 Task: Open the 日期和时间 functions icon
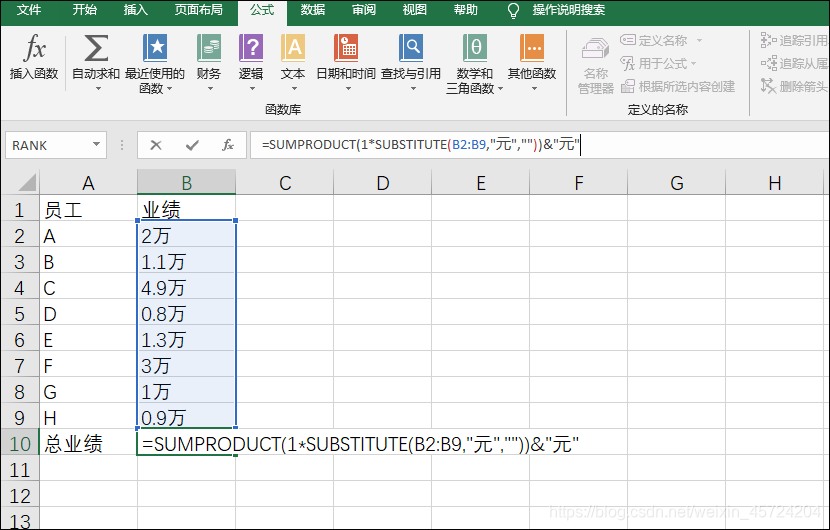tap(346, 48)
